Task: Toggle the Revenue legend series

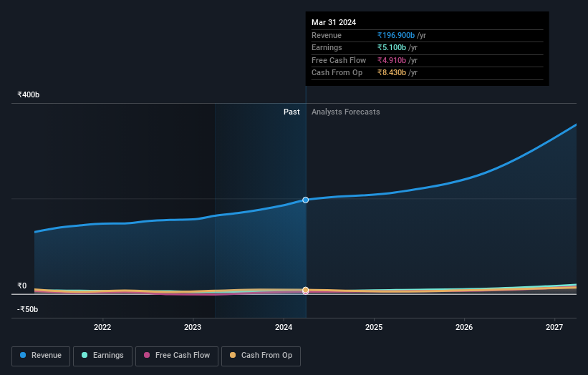Action: pos(41,356)
